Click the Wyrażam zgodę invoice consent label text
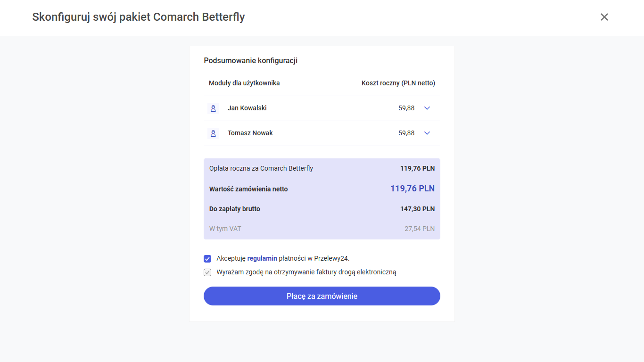The width and height of the screenshot is (644, 362). pos(306,272)
